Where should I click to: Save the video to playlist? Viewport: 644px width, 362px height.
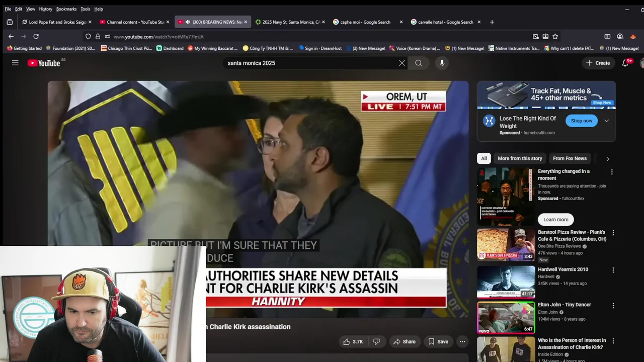tap(438, 341)
